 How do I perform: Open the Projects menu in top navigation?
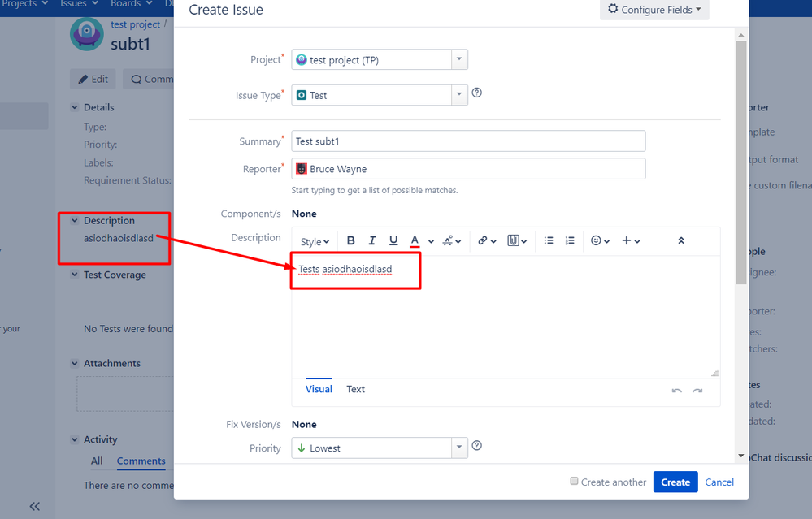(x=24, y=4)
